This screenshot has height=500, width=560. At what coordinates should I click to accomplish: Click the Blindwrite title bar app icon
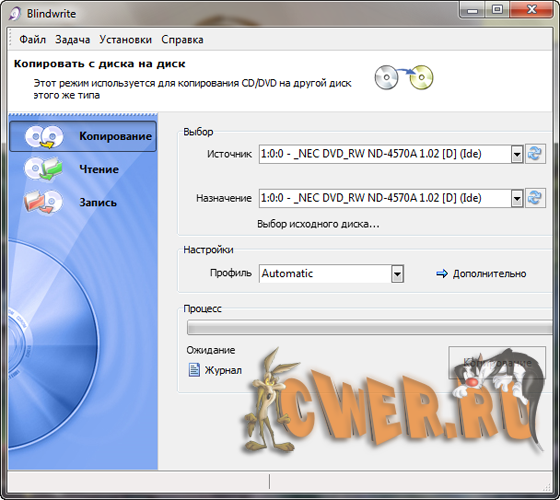(15, 14)
